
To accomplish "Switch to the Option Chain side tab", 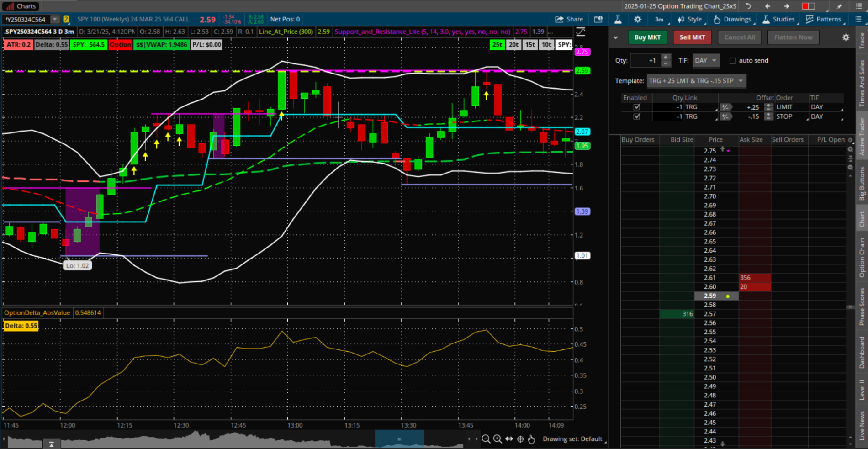I will pos(862,258).
